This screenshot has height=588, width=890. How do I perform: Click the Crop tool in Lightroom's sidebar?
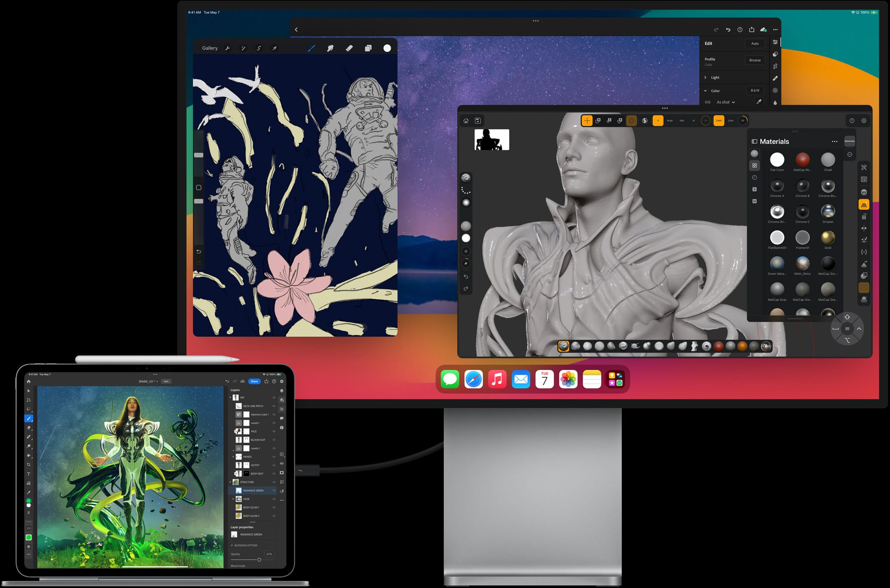click(775, 66)
